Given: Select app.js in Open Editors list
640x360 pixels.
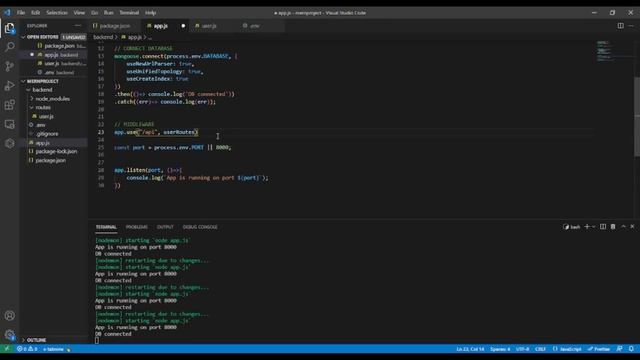Looking at the screenshot, I should tap(54, 55).
